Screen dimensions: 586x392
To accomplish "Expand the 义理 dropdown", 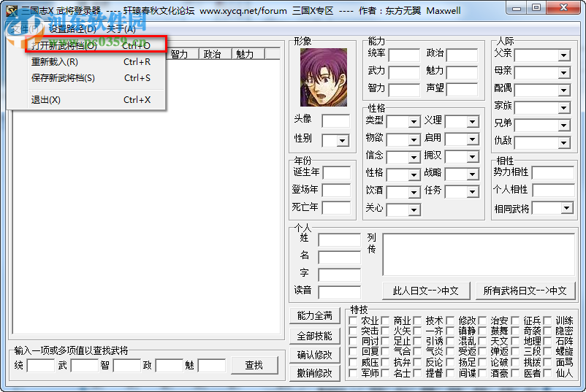I will [x=473, y=122].
